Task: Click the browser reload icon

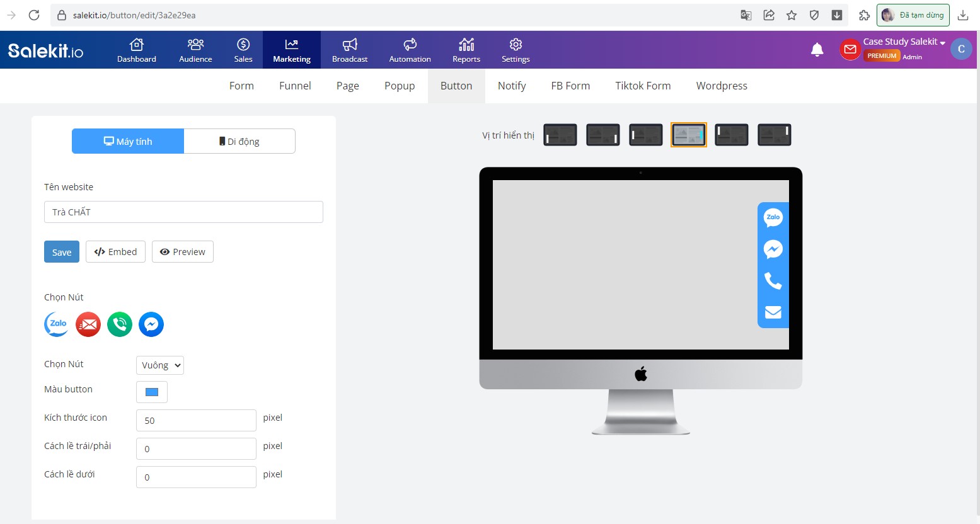Action: pos(34,15)
